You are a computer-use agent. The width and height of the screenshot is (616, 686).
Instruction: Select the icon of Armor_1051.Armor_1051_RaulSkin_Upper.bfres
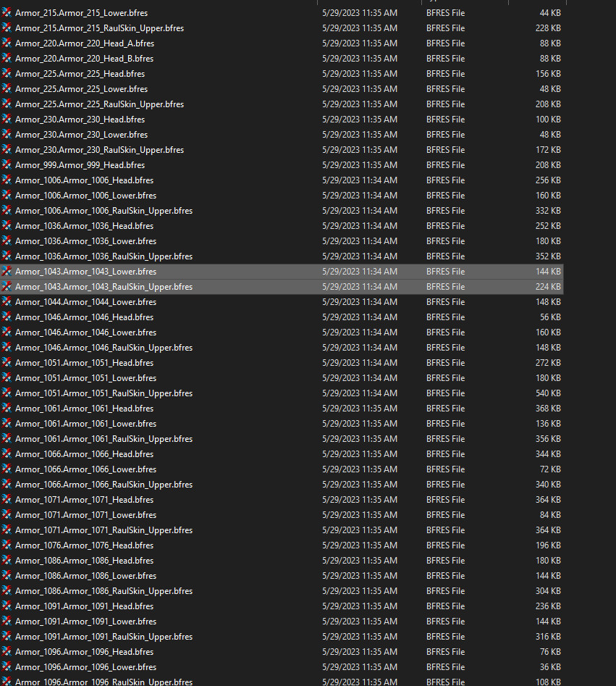[7, 393]
